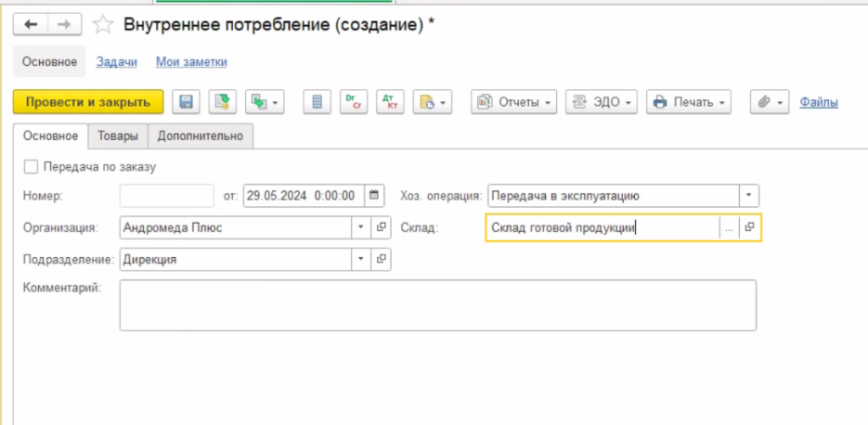This screenshot has width=868, height=425.
Task: Expand the Хоз. операция dropdown list
Action: tap(748, 196)
